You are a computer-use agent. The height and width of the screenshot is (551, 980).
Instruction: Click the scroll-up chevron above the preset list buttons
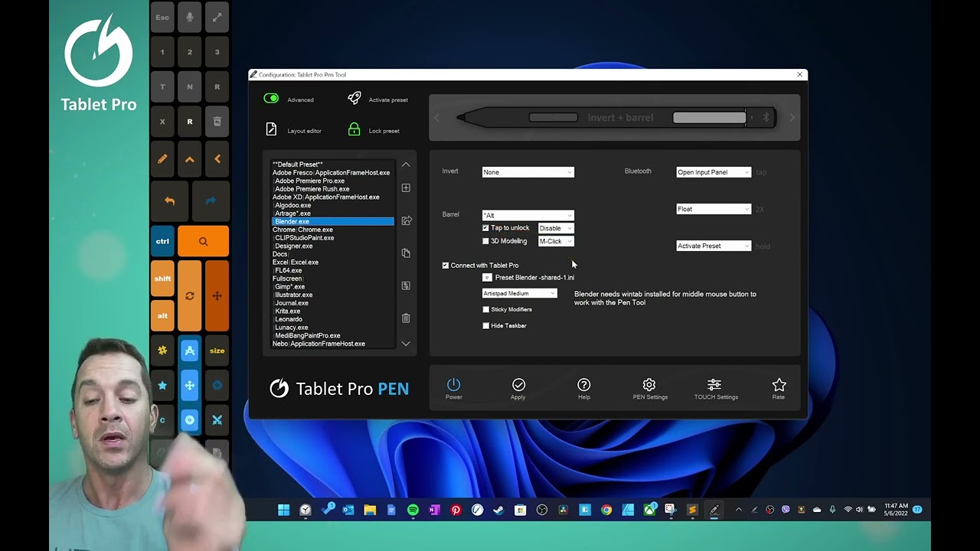406,165
